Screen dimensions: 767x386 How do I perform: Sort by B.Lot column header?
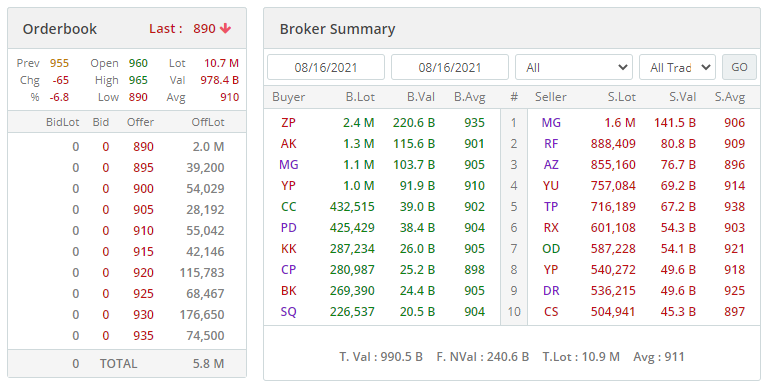coord(360,97)
